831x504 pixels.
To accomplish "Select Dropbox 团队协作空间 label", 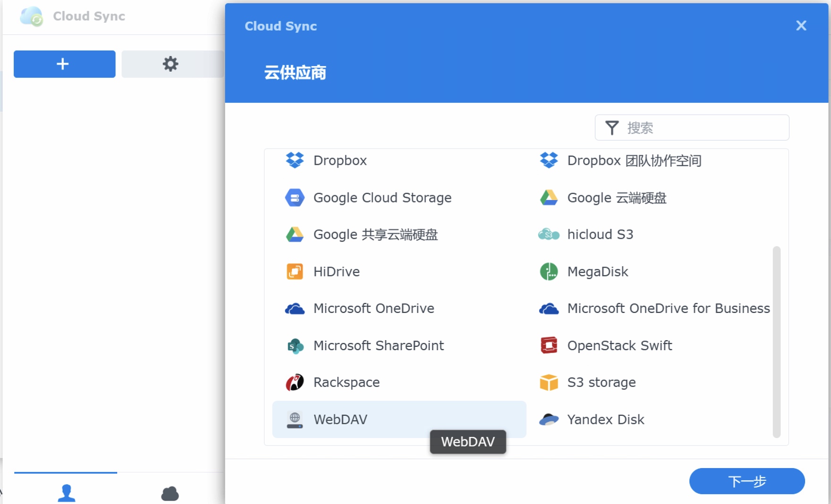I will 634,160.
